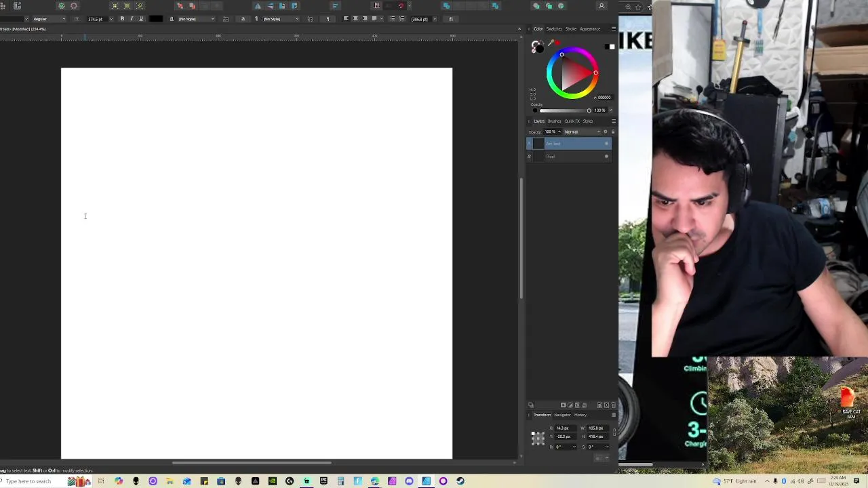The image size is (868, 488).
Task: Switch to the Styles tab
Action: pos(588,121)
